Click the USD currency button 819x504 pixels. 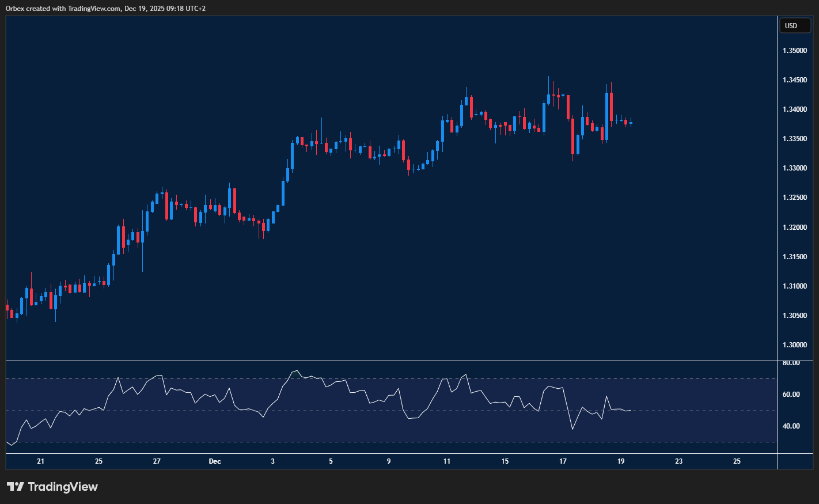click(x=794, y=26)
